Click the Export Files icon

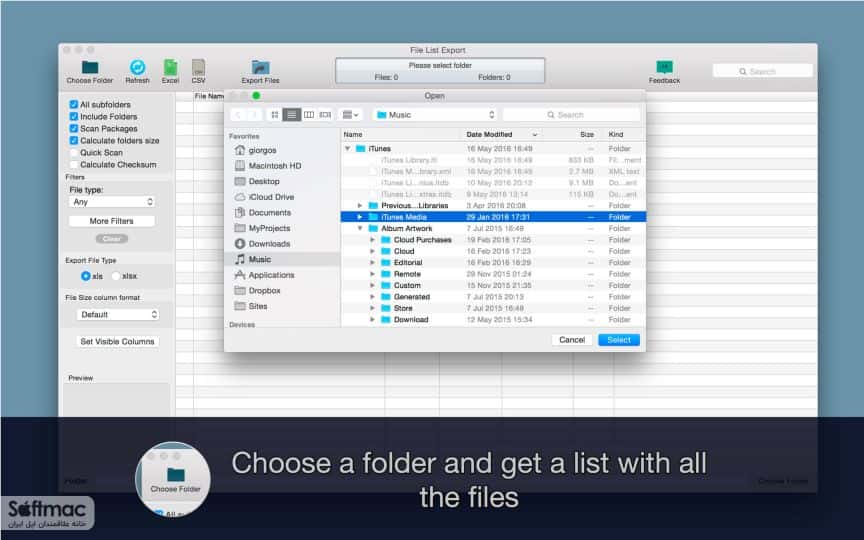pyautogui.click(x=260, y=68)
